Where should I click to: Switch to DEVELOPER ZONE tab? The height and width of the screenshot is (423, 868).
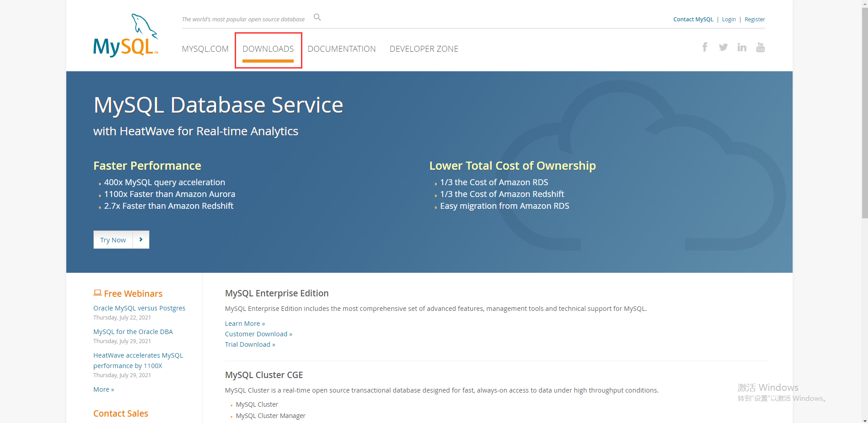tap(424, 49)
